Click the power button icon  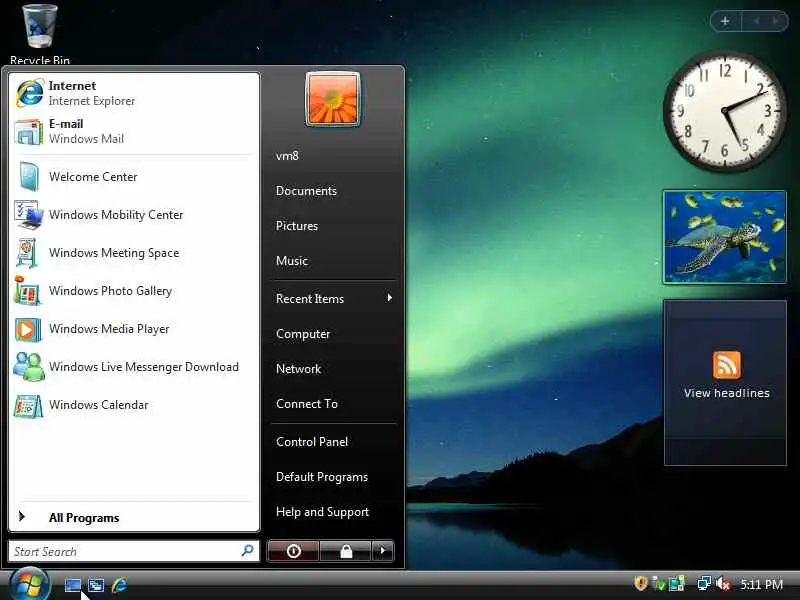point(293,551)
